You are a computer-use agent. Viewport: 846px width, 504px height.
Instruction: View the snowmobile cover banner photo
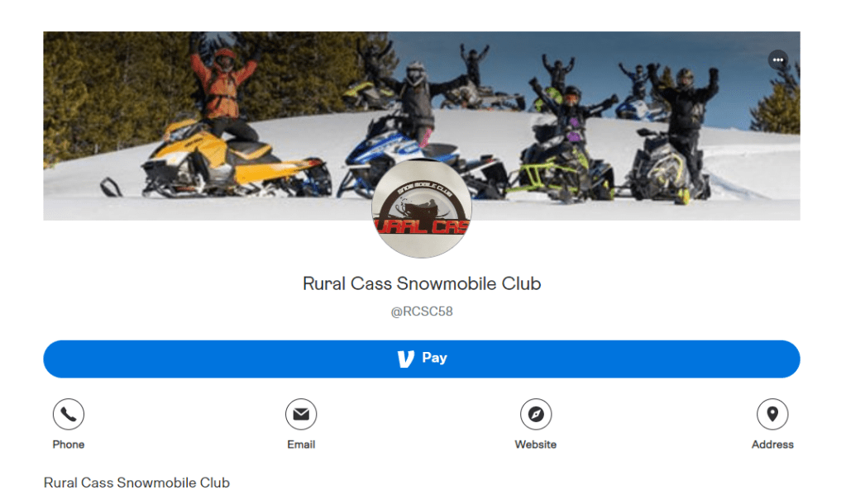[422, 126]
